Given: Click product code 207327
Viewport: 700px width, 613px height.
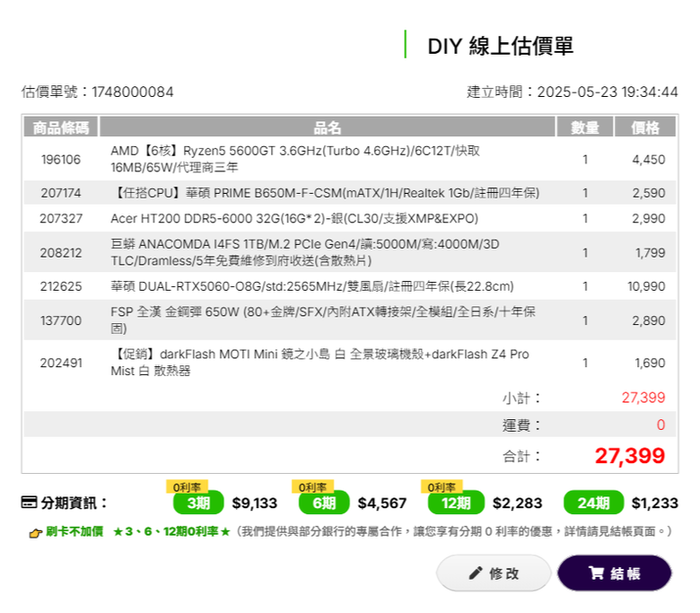Looking at the screenshot, I should 61,218.
